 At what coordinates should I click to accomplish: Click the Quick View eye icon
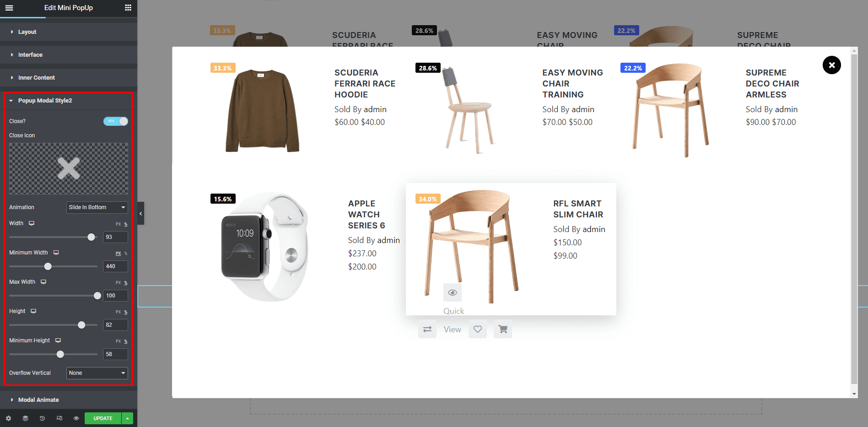(453, 292)
